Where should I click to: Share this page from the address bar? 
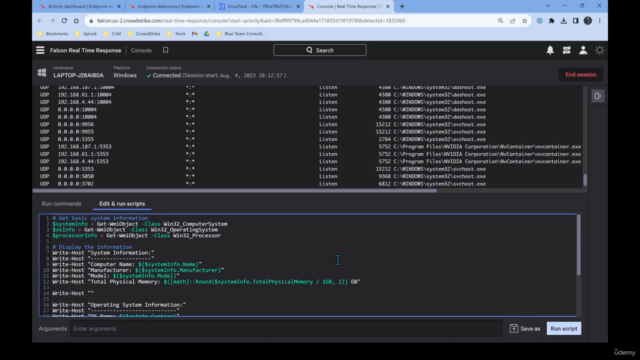(513, 20)
